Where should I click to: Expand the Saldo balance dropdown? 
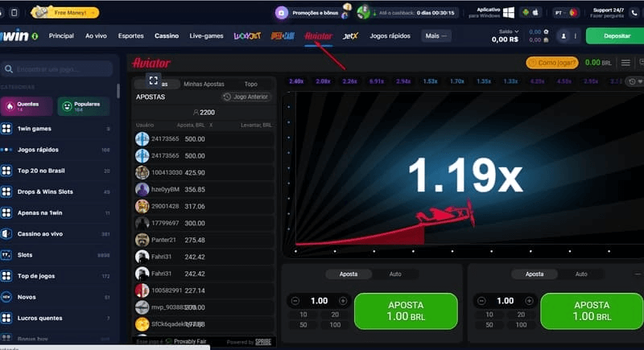pyautogui.click(x=508, y=31)
